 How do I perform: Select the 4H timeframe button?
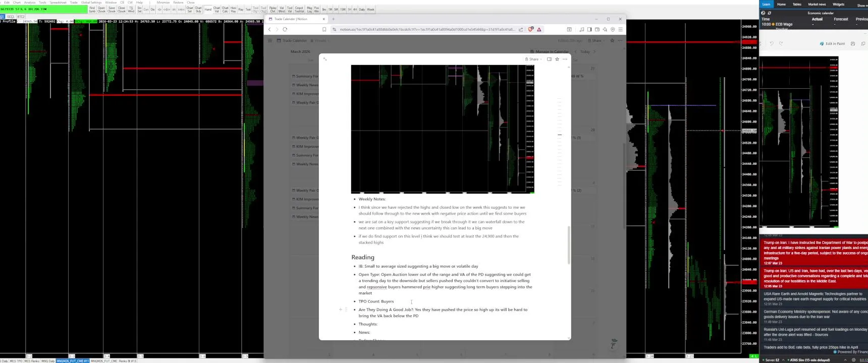pos(355,10)
